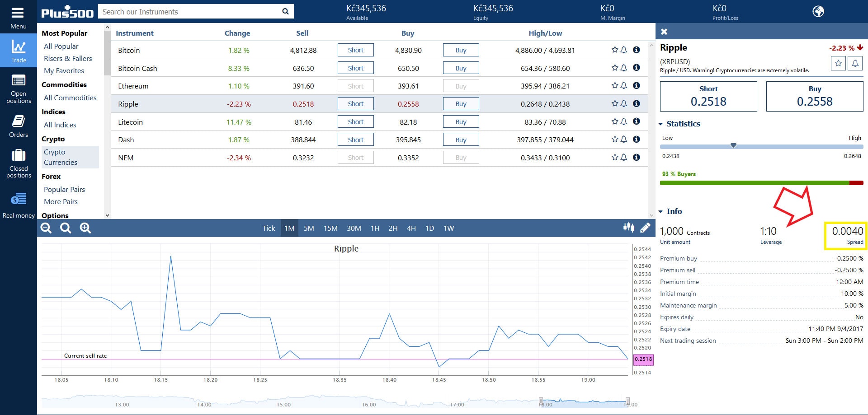This screenshot has height=415, width=868.
Task: Click Short button for Dash
Action: click(356, 140)
